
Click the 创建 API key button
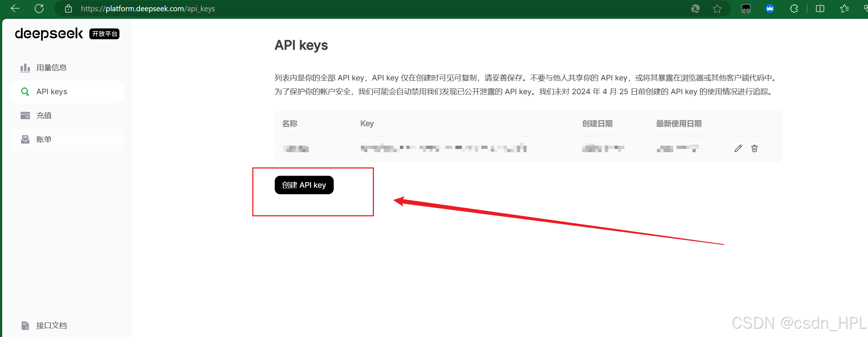click(304, 185)
